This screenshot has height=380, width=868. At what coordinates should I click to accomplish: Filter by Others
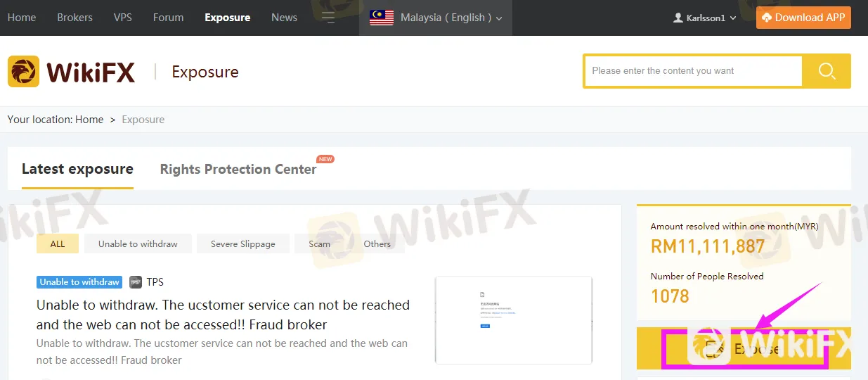[x=377, y=243]
